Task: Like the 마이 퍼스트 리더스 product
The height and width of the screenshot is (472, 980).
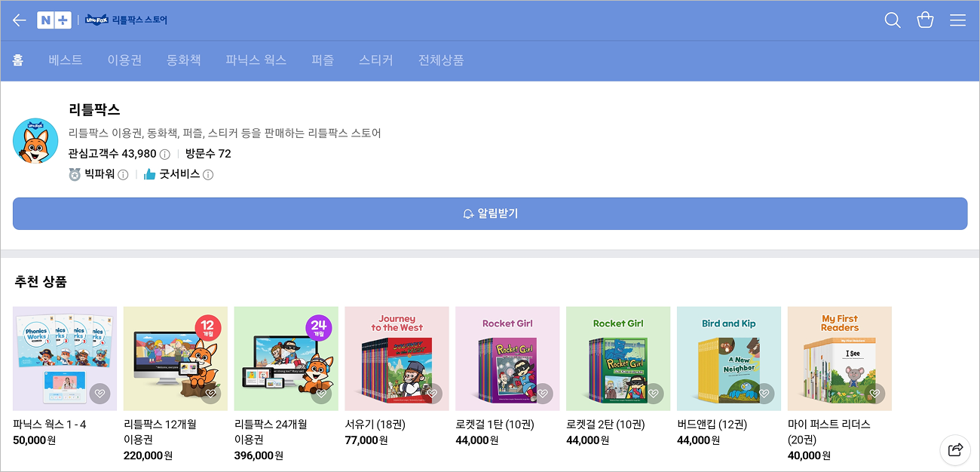Action: point(875,394)
